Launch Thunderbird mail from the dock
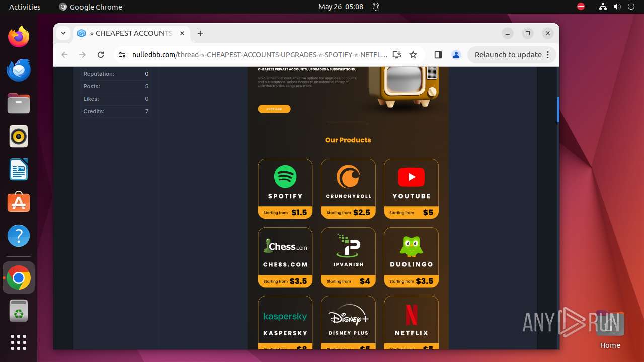Viewport: 644px width, 362px height. point(19,70)
